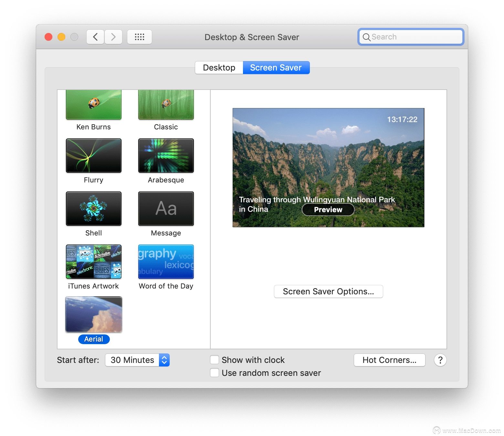Click the Shell label text
This screenshot has height=436, width=504.
(94, 233)
